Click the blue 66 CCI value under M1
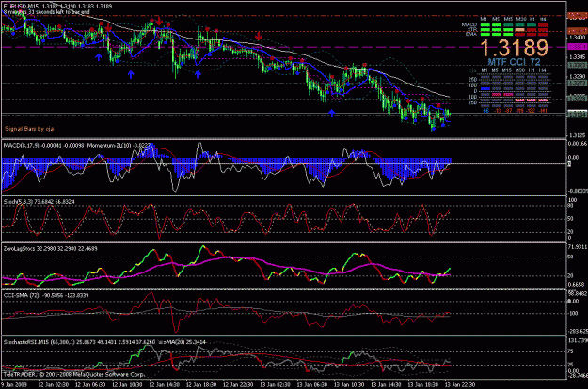Image resolution: width=588 pixels, height=389 pixels. point(486,111)
